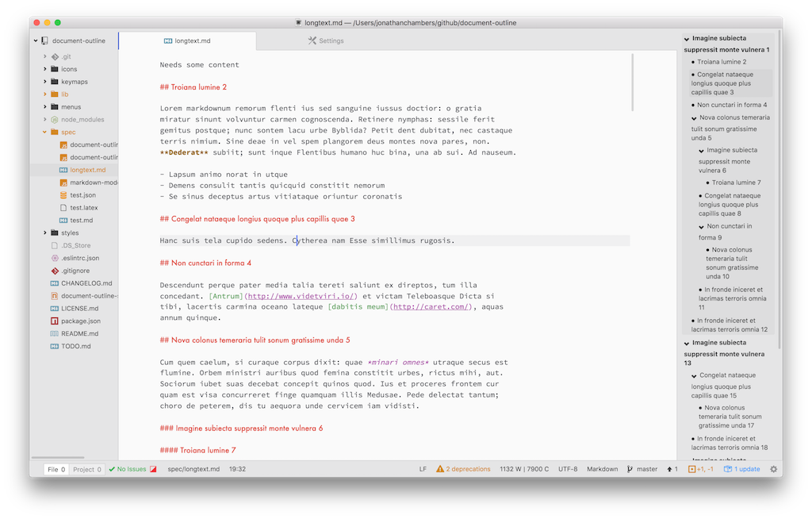
Task: Expand the lib folder
Action: click(x=45, y=94)
